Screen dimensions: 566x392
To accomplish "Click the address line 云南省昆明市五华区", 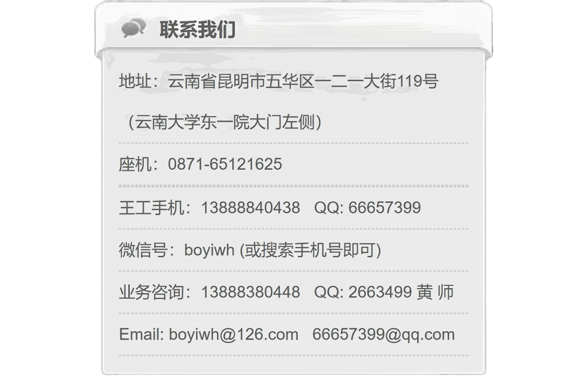I will pos(241,81).
